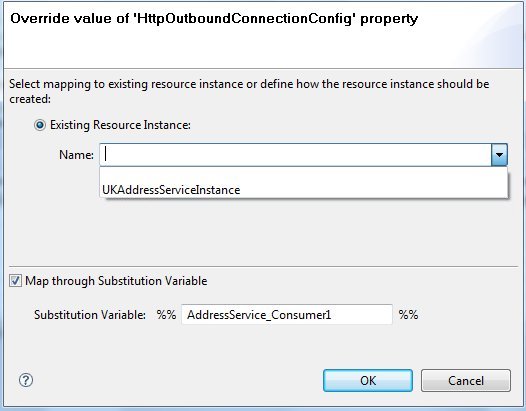Click the AddressService_Consumer1 substitution variable field

287,315
